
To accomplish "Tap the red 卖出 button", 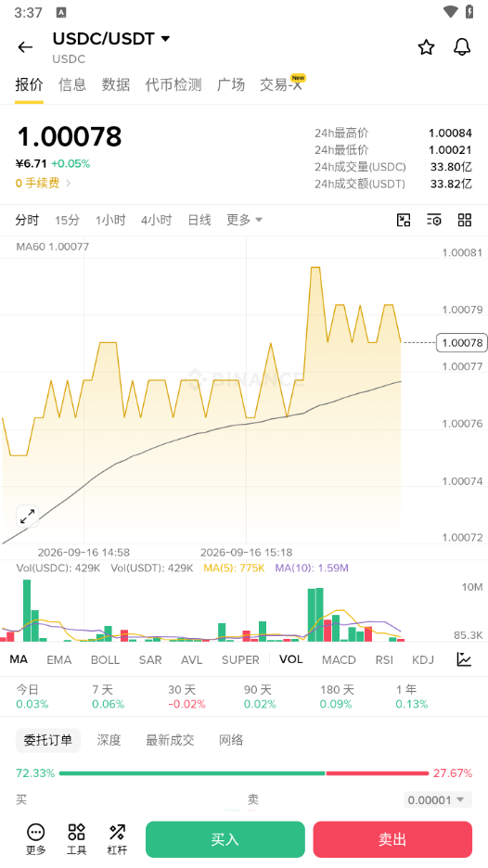I will [x=392, y=839].
